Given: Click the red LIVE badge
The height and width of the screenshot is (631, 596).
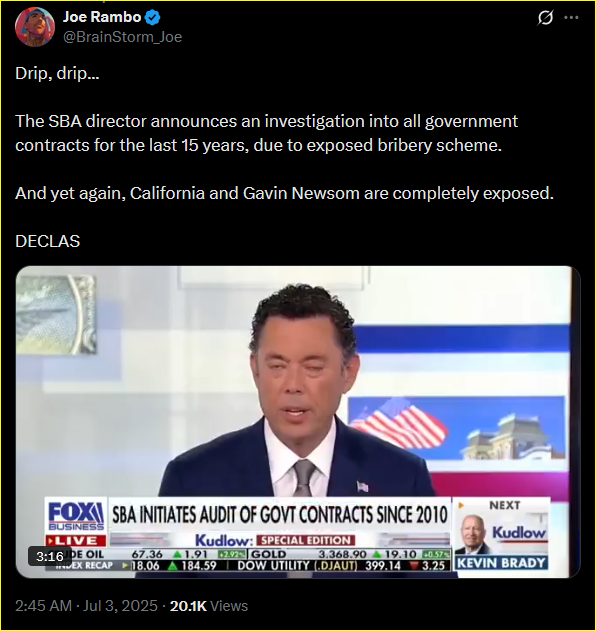Looking at the screenshot, I should [76, 540].
